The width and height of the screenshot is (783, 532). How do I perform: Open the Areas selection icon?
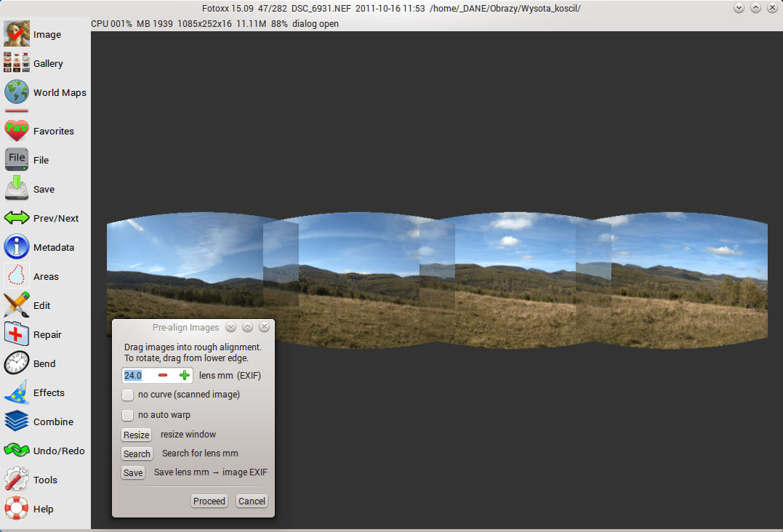pos(17,275)
